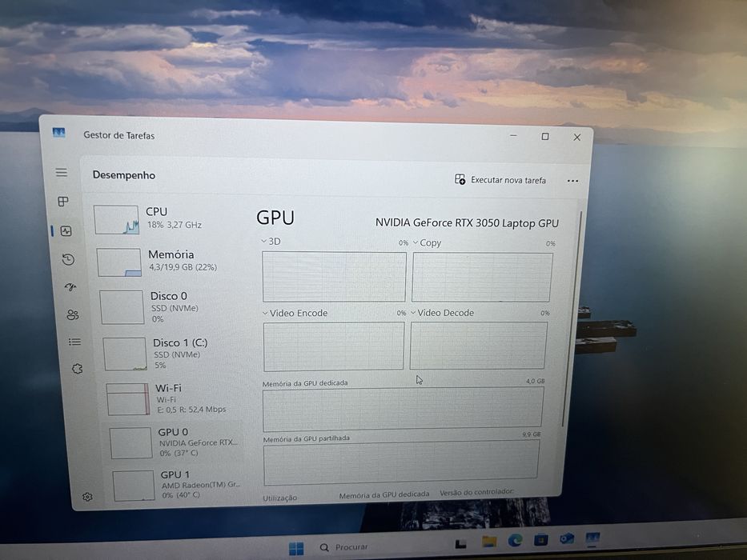Open the Services puzzle-piece icon
747x560 pixels.
[77, 369]
